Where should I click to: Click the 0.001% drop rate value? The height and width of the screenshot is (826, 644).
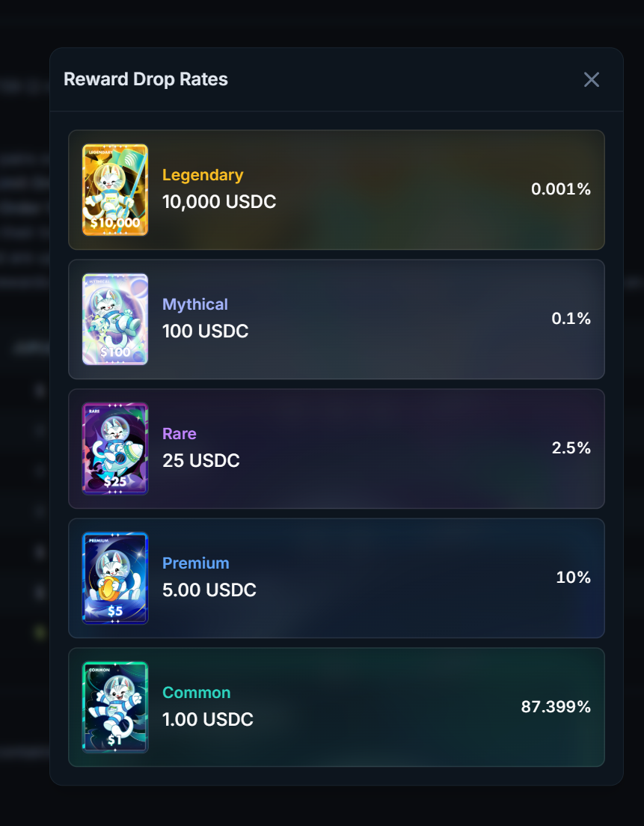point(561,189)
